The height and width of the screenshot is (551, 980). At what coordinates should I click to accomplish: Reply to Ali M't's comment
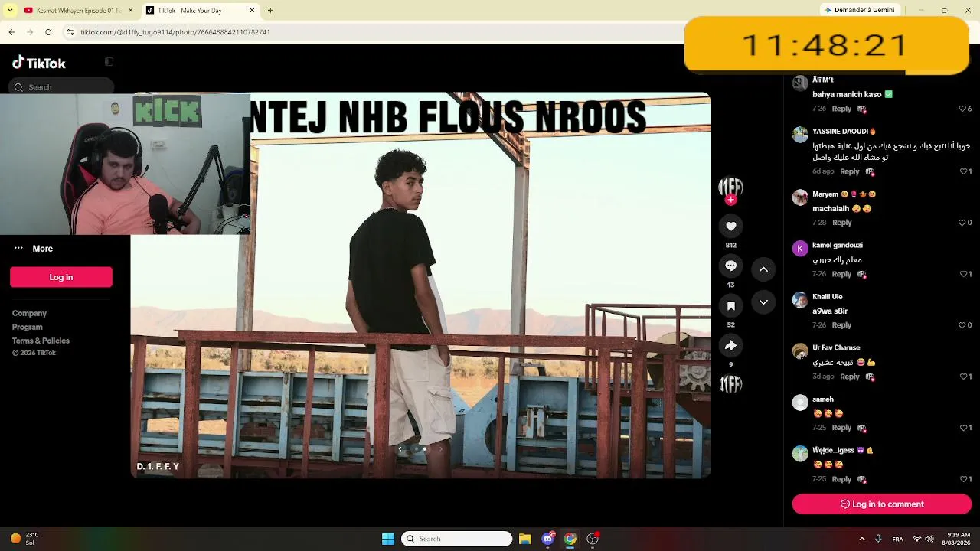click(x=841, y=109)
